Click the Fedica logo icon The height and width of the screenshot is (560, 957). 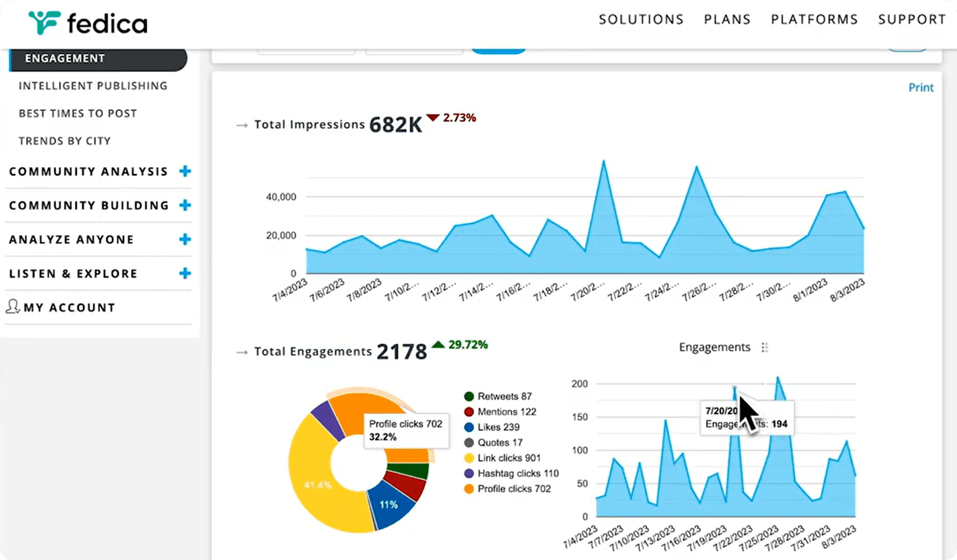tap(44, 23)
